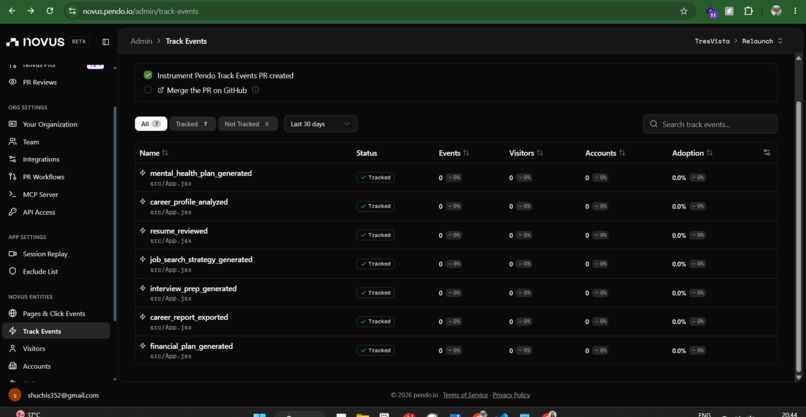Sort table by Events column
This screenshot has width=806, height=417.
pyautogui.click(x=454, y=153)
